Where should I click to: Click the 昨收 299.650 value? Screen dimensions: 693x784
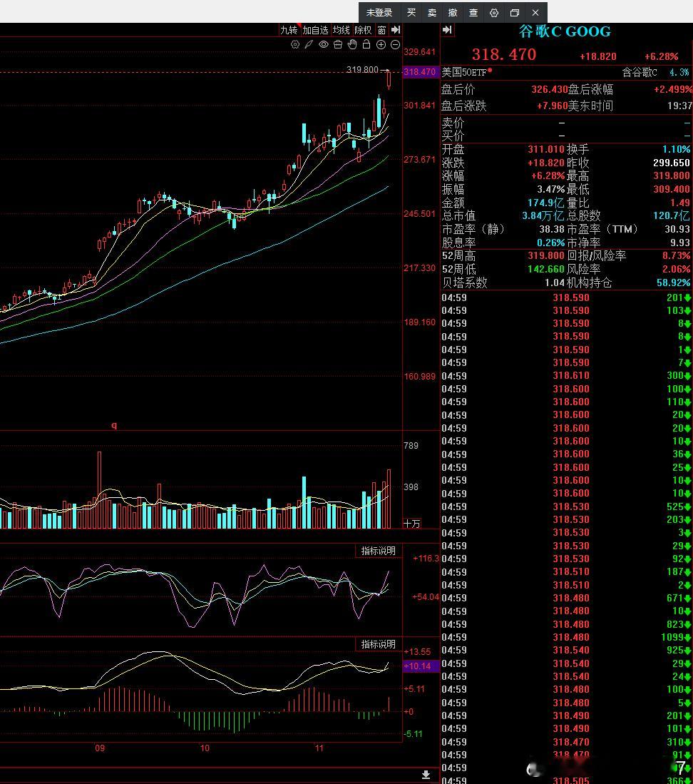pos(672,163)
